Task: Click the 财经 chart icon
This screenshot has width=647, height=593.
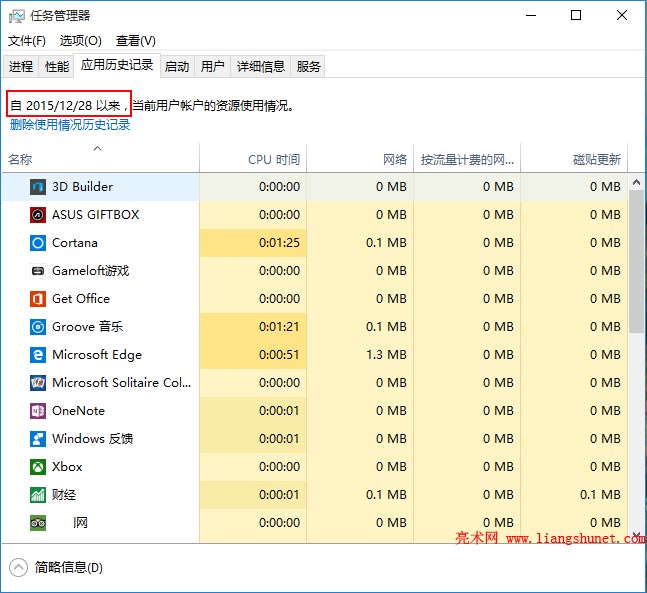Action: (x=38, y=495)
